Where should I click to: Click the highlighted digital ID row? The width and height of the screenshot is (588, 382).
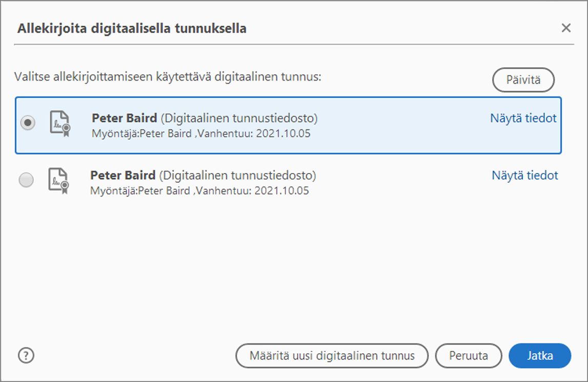tap(257, 125)
